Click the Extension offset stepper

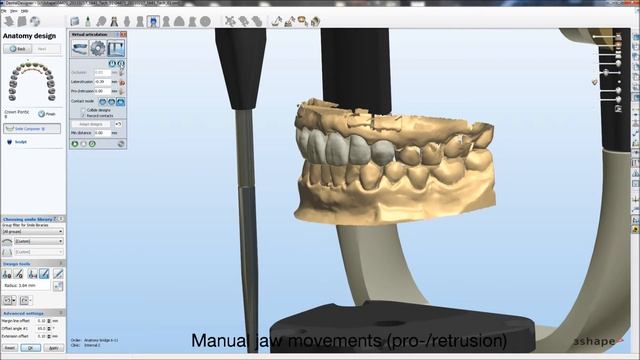(x=49, y=336)
